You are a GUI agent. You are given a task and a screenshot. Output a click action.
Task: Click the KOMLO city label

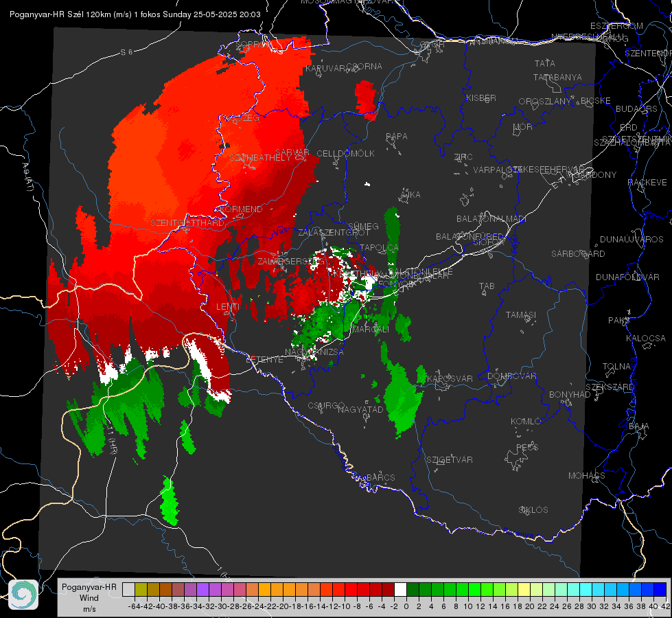[525, 422]
